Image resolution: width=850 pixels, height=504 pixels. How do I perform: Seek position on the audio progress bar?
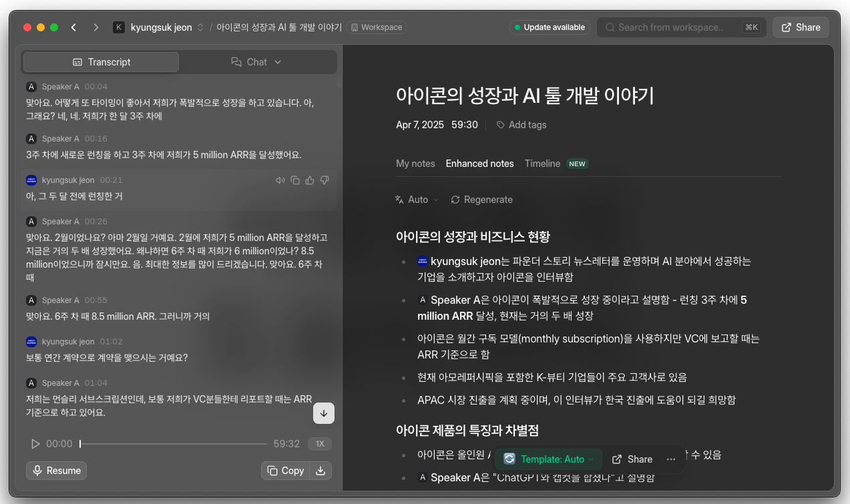(172, 443)
